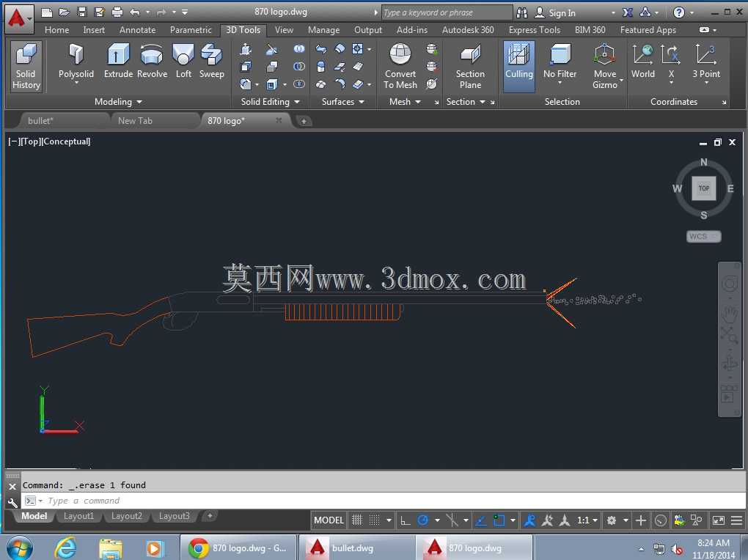Viewport: 748px width, 560px height.
Task: Click the Conceptual visual style label
Action: (65, 141)
